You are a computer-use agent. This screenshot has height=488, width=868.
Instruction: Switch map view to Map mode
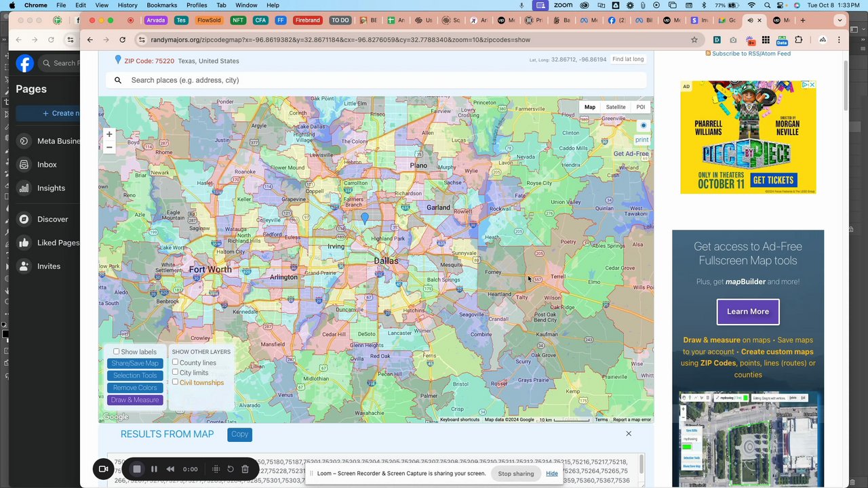point(590,107)
